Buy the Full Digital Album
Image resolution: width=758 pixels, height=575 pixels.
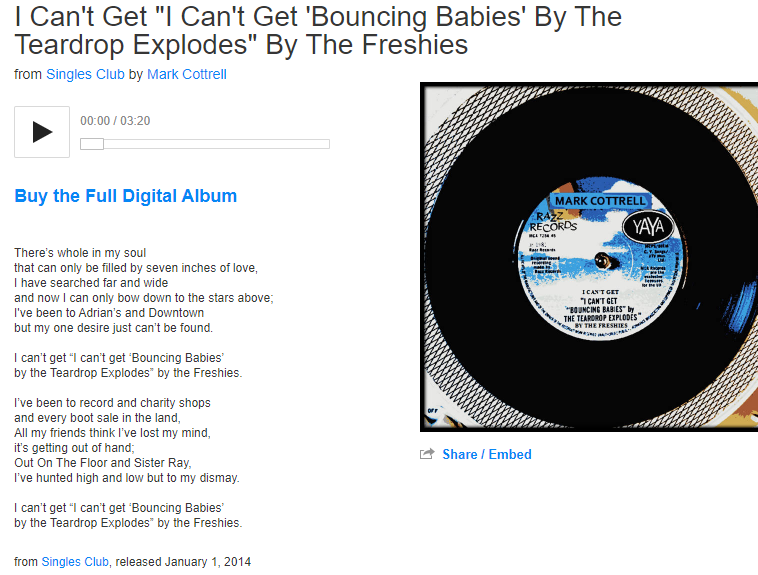pyautogui.click(x=126, y=196)
